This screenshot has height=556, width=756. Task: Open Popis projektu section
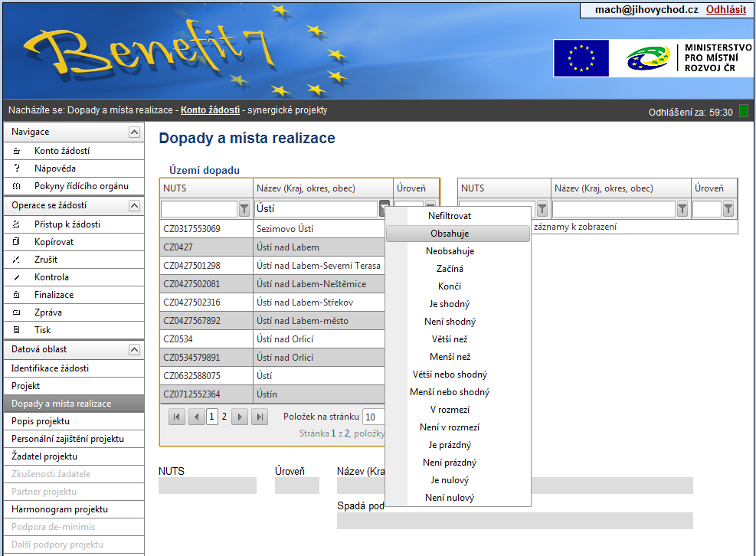coord(74,421)
